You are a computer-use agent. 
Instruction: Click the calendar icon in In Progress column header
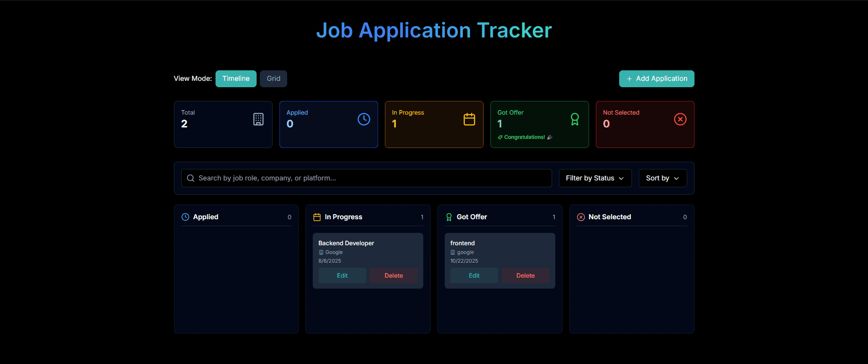coord(317,217)
